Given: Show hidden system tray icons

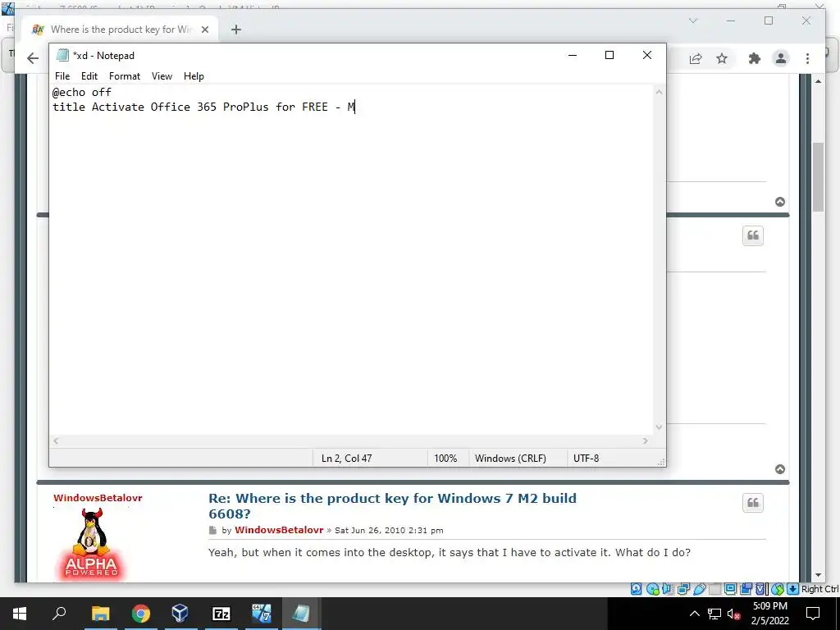Looking at the screenshot, I should click(x=694, y=614).
